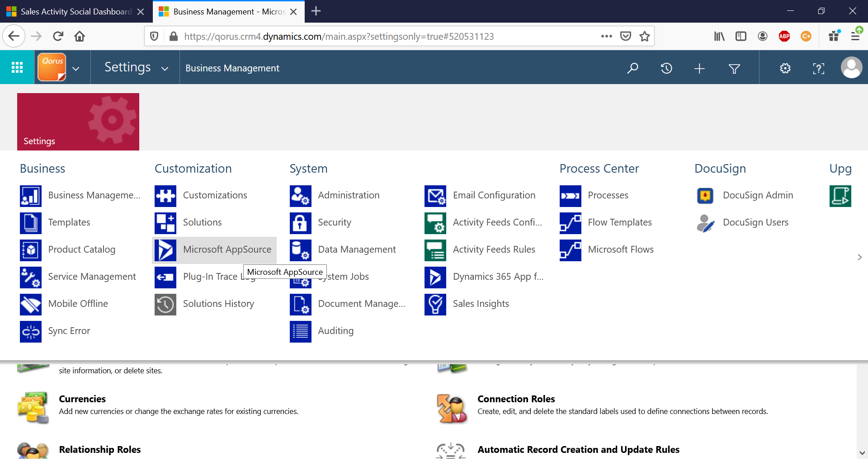
Task: Click the user profile avatar
Action: click(851, 68)
